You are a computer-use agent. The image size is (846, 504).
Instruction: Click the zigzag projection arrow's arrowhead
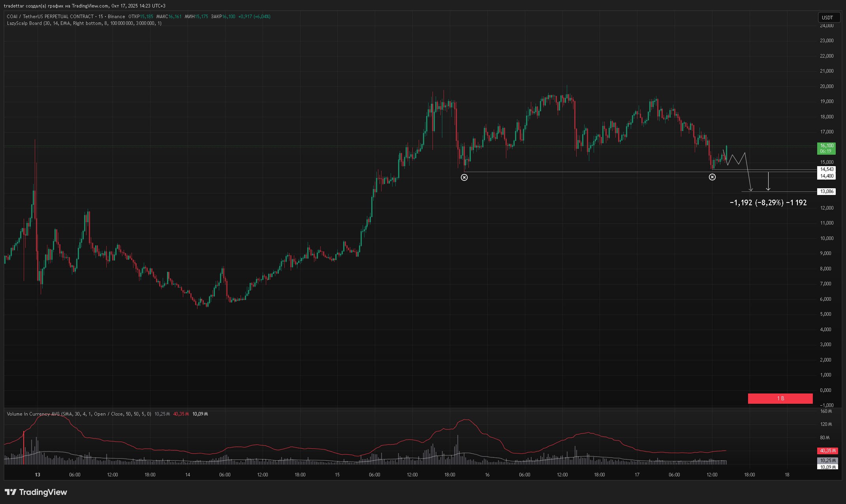click(x=751, y=190)
